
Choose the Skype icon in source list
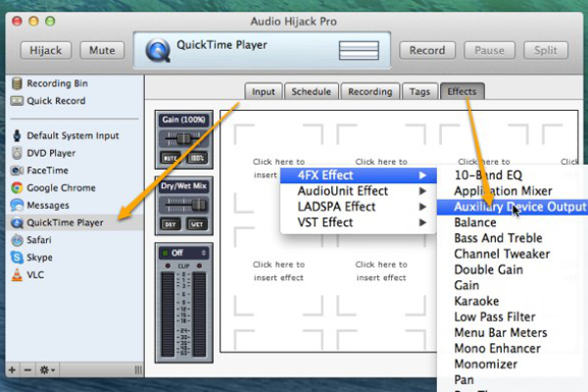pyautogui.click(x=17, y=258)
